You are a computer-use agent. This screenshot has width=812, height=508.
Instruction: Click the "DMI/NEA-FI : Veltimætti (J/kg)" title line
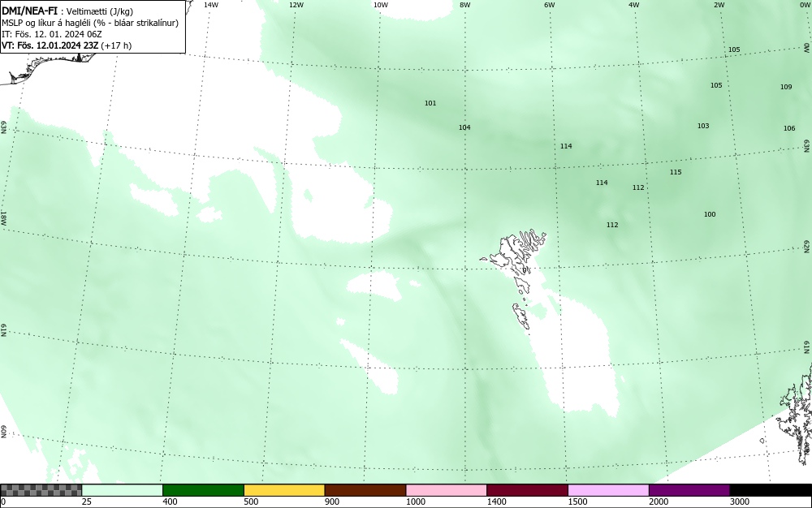coord(67,11)
